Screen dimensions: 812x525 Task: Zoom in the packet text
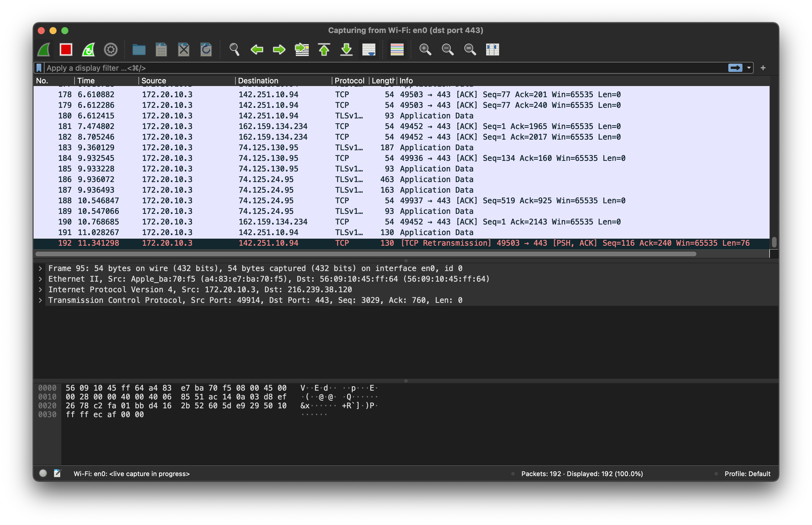[425, 50]
